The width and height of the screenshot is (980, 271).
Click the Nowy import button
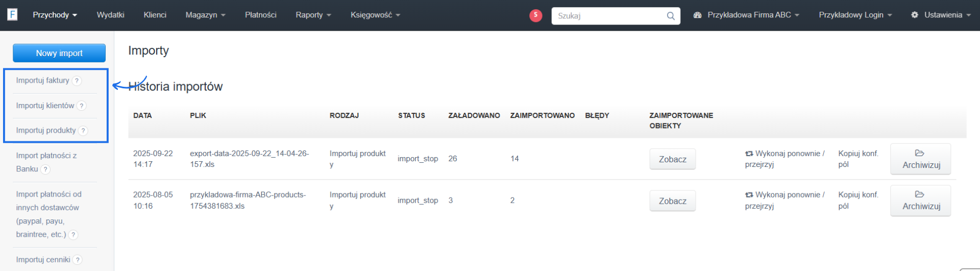pos(59,53)
